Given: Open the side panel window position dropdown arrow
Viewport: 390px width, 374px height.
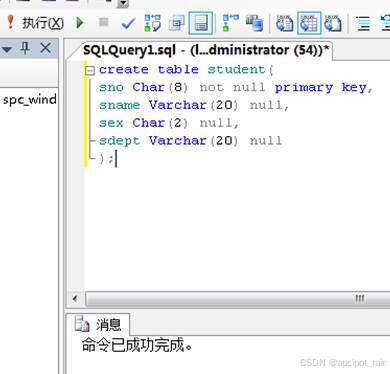Looking at the screenshot, I should click(x=7, y=49).
